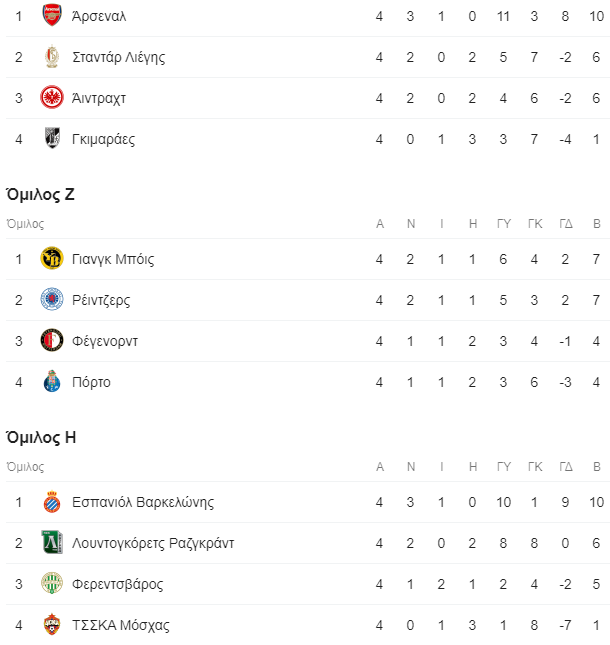Image resolution: width=610 pixels, height=645 pixels.
Task: Click the Ludogorets green badge
Action: pyautogui.click(x=52, y=542)
